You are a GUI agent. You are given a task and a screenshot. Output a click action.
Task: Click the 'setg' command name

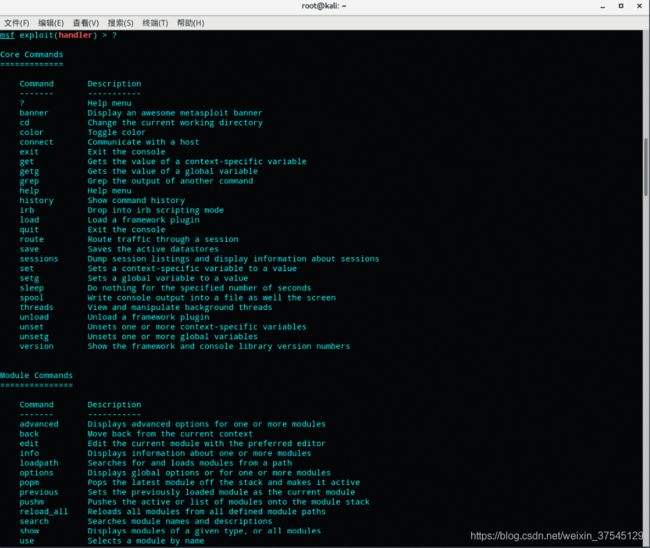pyautogui.click(x=29, y=278)
